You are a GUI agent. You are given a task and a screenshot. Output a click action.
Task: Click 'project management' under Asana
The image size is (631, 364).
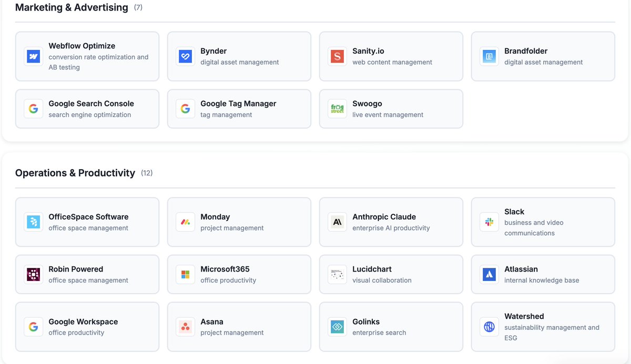coord(232,332)
